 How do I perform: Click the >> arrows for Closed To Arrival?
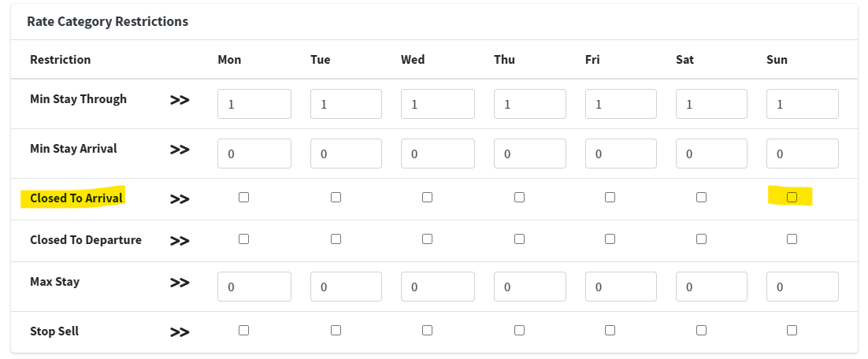pyautogui.click(x=180, y=199)
